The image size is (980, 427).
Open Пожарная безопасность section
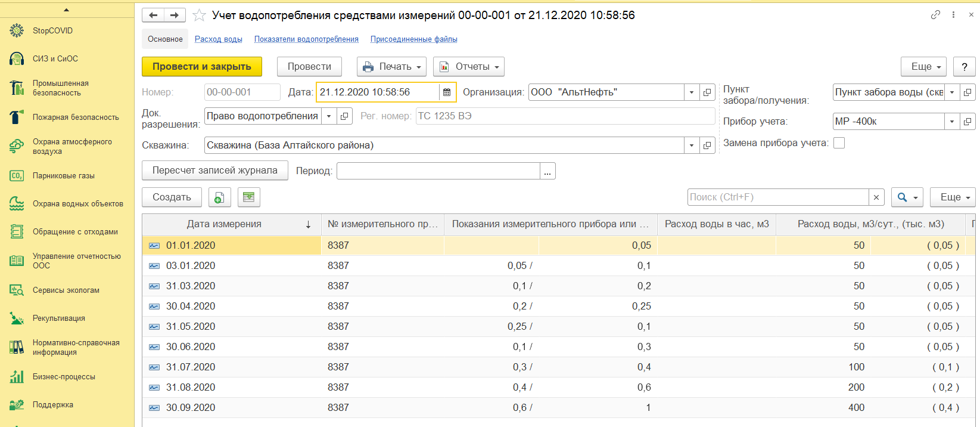click(76, 117)
